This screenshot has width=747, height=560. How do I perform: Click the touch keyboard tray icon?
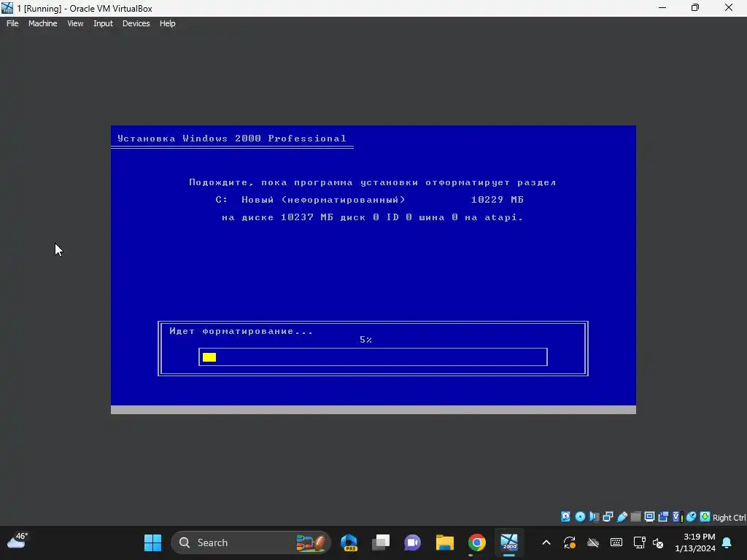coord(616,542)
